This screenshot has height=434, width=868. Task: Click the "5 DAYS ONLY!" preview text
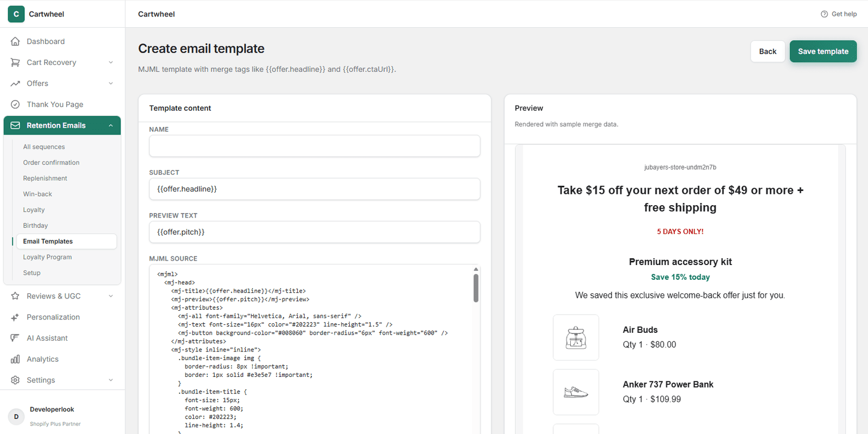tap(680, 232)
